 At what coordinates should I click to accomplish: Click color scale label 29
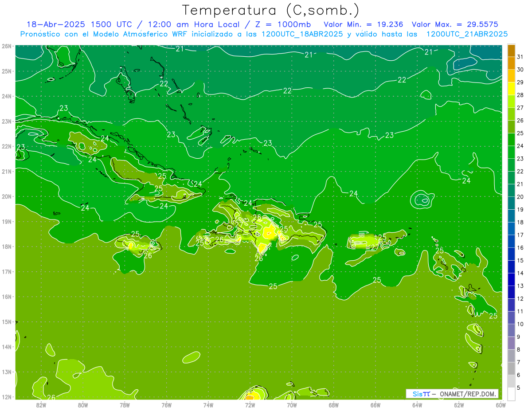520,82
